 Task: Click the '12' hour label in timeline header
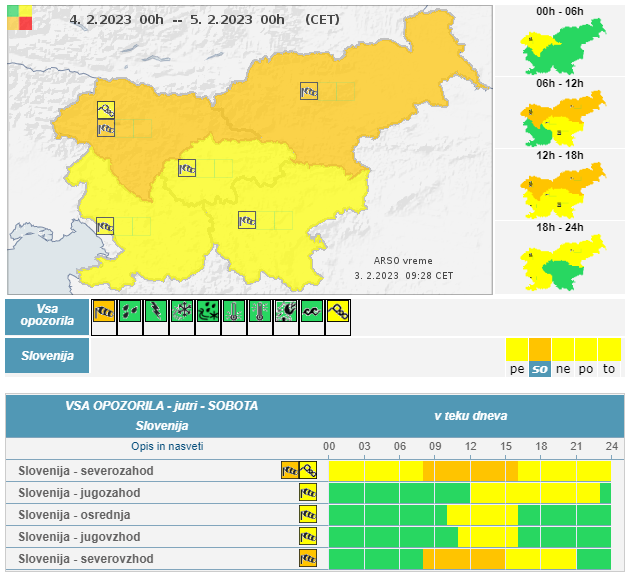[x=470, y=446]
